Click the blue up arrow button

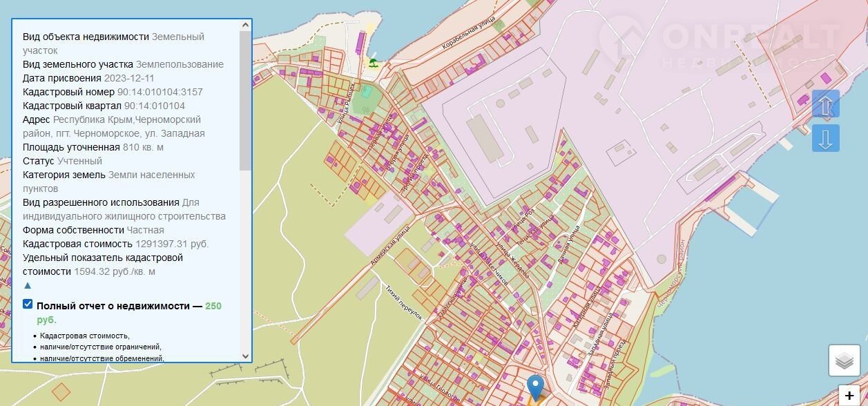[x=826, y=104]
